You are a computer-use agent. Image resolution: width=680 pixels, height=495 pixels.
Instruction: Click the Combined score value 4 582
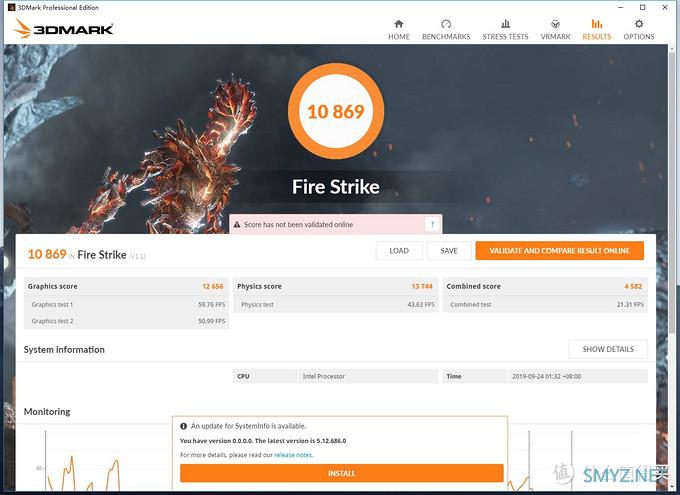(633, 286)
